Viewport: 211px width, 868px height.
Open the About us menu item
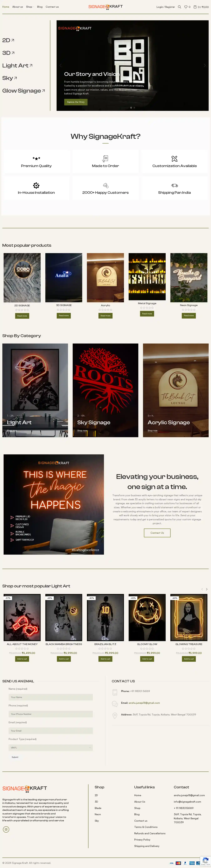point(18,7)
